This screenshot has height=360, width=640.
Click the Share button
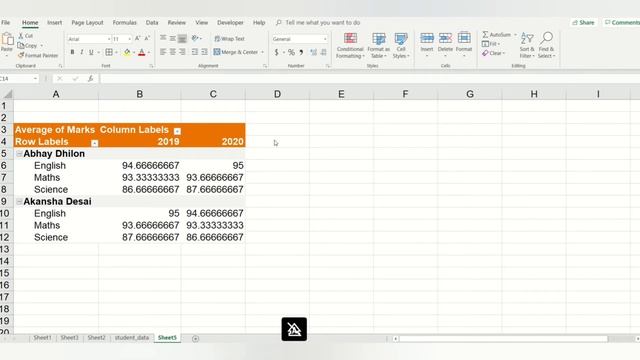(583, 22)
